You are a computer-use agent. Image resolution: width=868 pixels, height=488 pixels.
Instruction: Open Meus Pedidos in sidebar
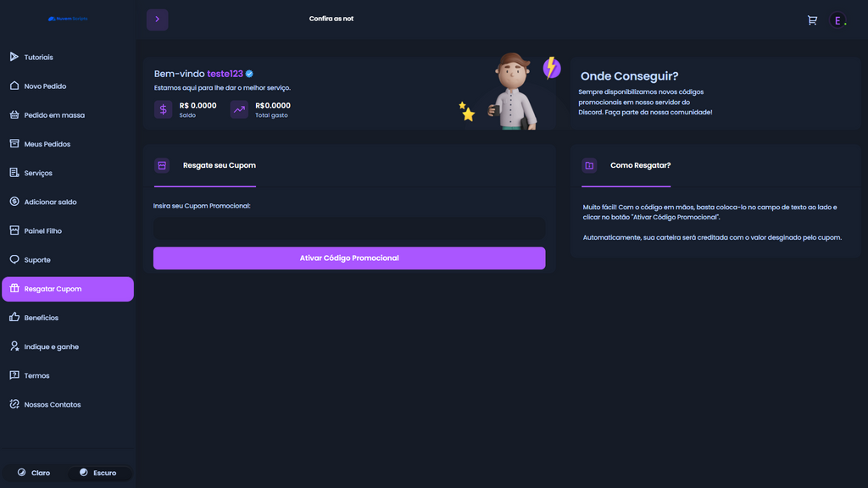tap(47, 144)
